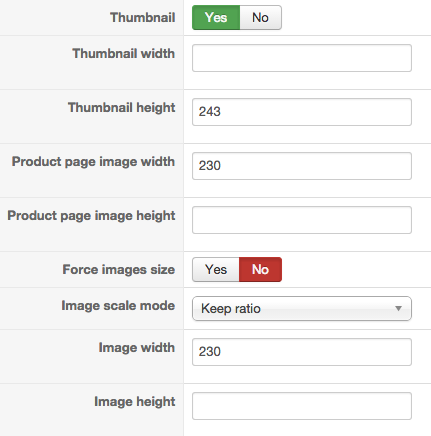Set Thumbnail toggle to Yes
431x436 pixels.
(216, 17)
